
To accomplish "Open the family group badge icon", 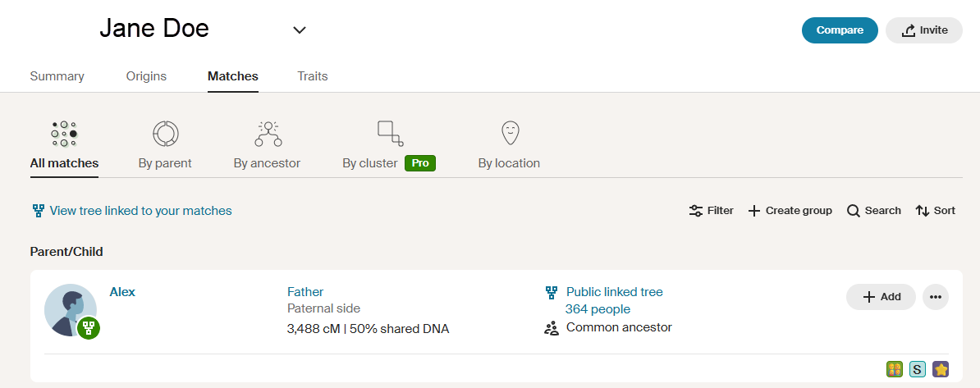I will (895, 369).
